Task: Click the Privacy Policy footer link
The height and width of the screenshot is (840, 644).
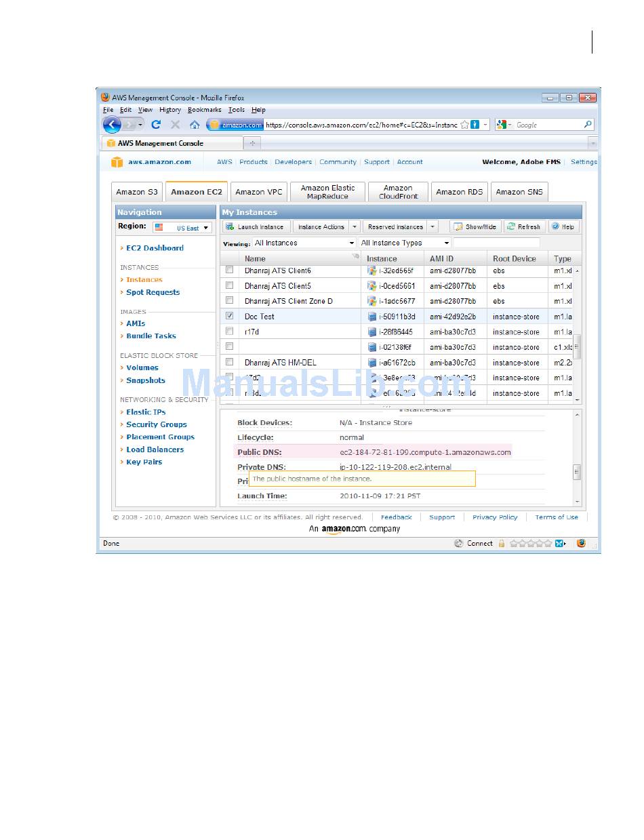Action: [495, 517]
